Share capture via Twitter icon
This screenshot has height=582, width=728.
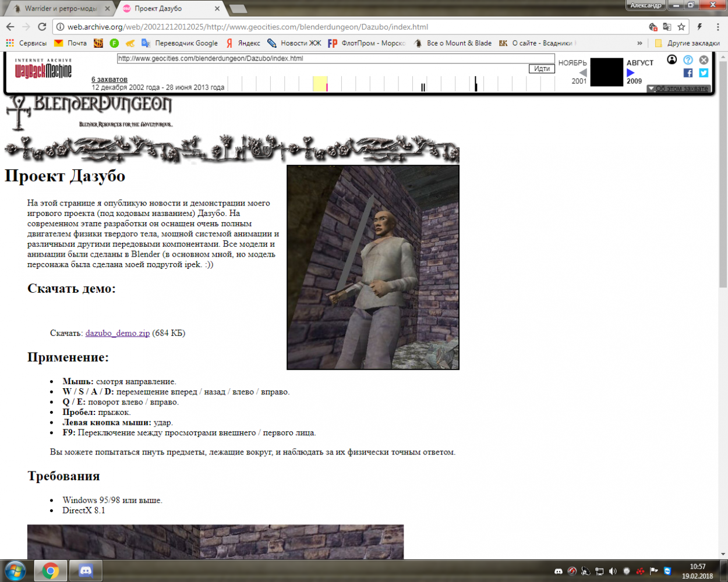[704, 73]
